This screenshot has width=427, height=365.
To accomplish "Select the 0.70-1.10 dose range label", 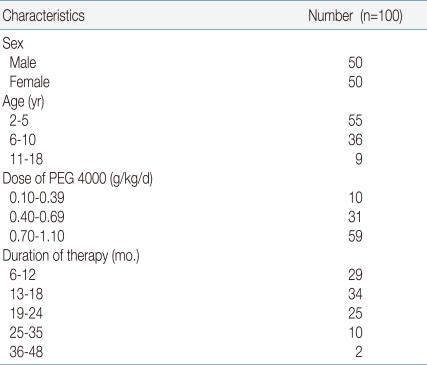I will [x=37, y=237].
